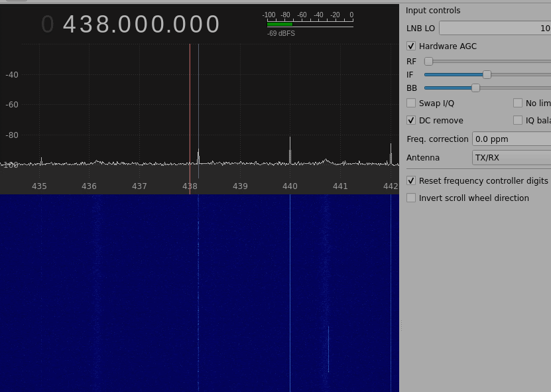
Task: Toggle the IQ balance checkbox
Action: click(518, 121)
